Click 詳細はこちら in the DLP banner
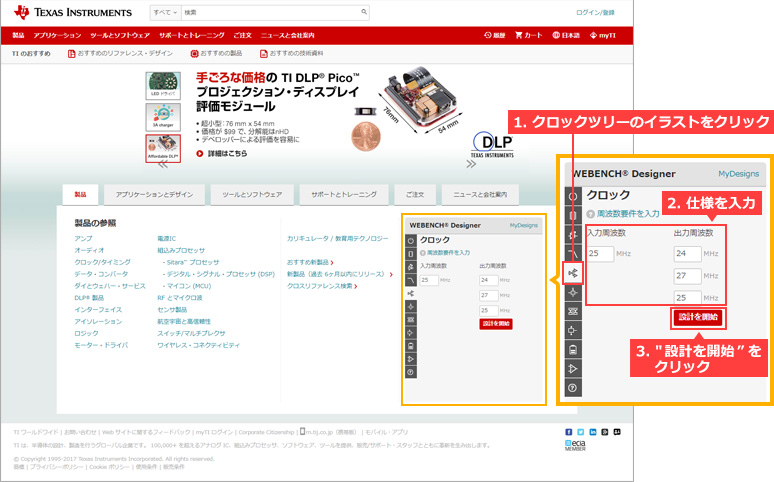 pyautogui.click(x=222, y=154)
